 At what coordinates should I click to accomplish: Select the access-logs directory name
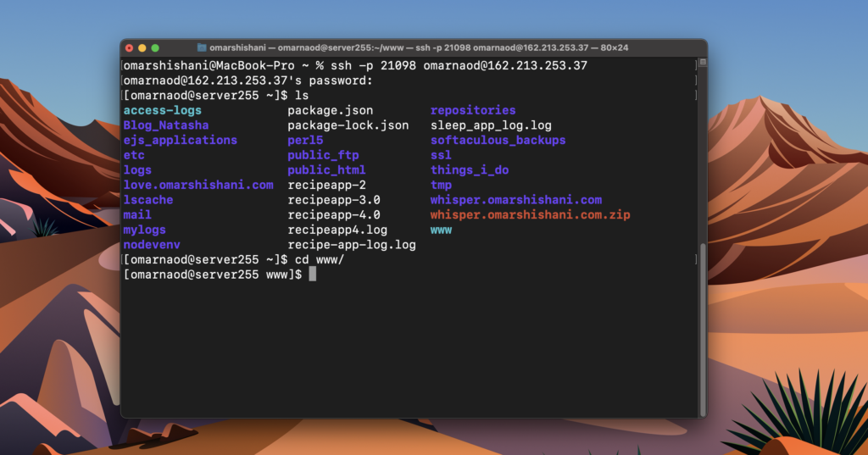162,110
